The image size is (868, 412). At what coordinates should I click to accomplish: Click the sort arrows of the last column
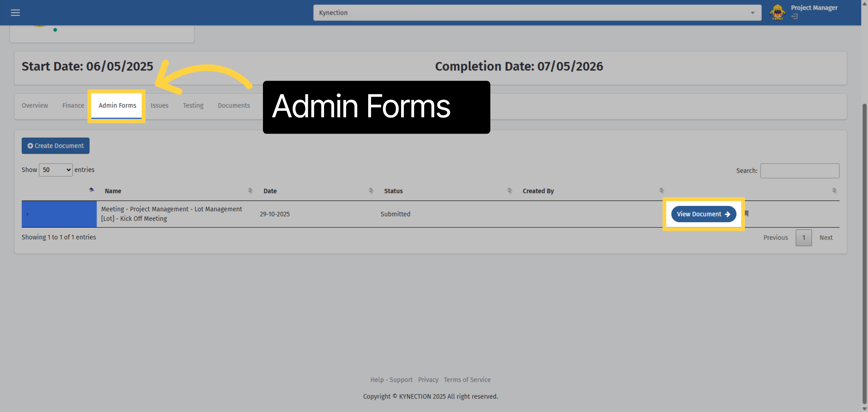tap(834, 191)
